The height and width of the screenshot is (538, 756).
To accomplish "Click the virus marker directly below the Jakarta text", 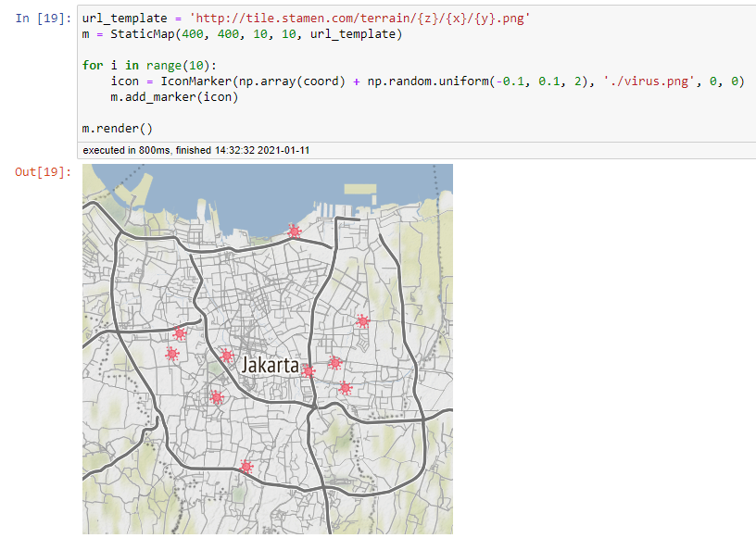I will pos(217,396).
